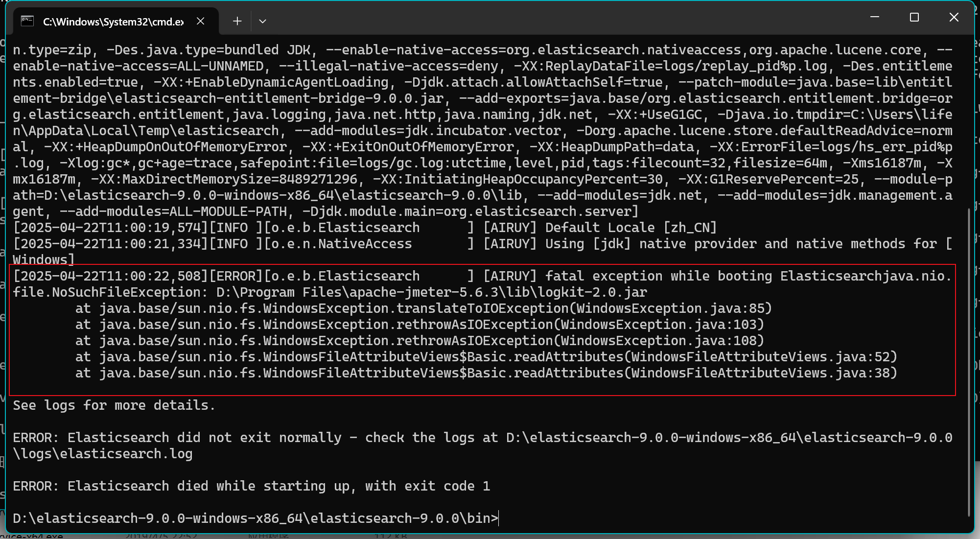The image size is (980, 539).
Task: Click the 'See logs for more details.' line
Action: point(114,405)
